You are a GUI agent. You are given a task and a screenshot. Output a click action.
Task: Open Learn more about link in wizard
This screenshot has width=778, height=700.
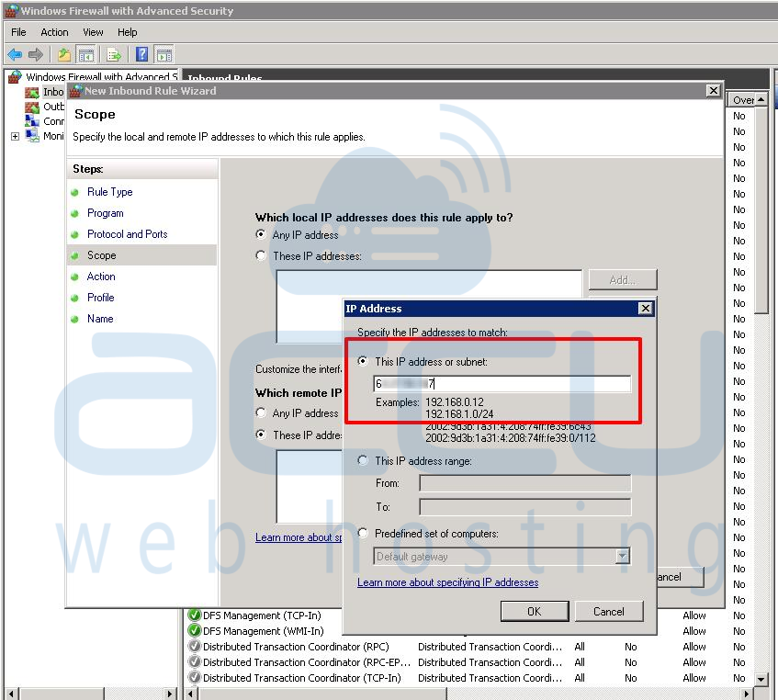coord(299,537)
